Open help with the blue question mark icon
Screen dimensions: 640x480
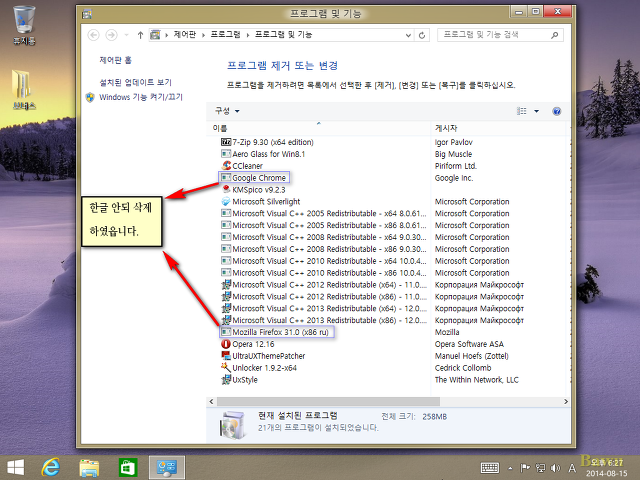(556, 111)
